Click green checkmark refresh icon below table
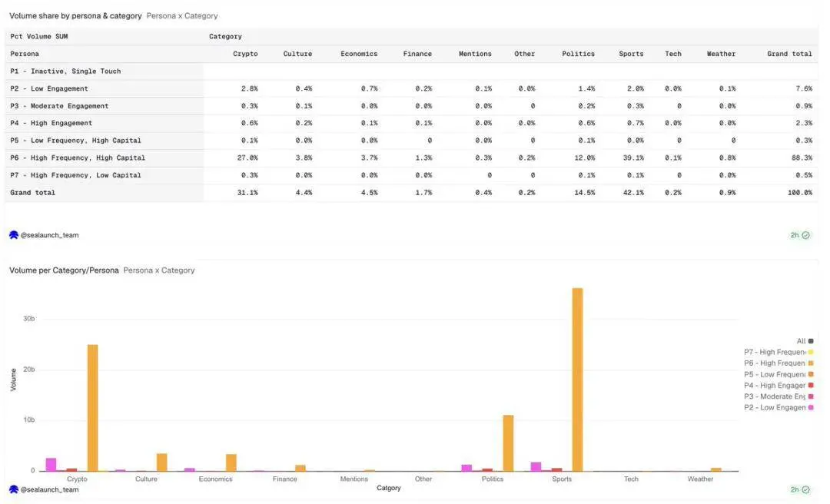Screen dimensions: 830x504 pos(805,235)
